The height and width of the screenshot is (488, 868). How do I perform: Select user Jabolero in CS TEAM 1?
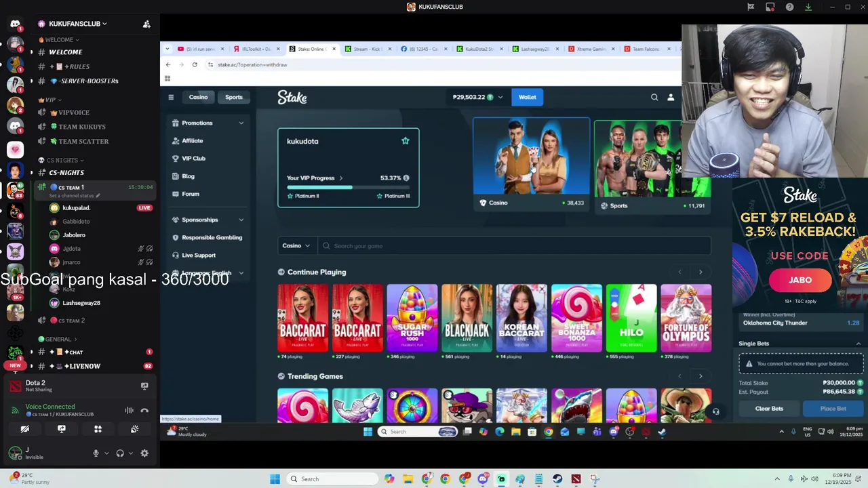(73, 235)
